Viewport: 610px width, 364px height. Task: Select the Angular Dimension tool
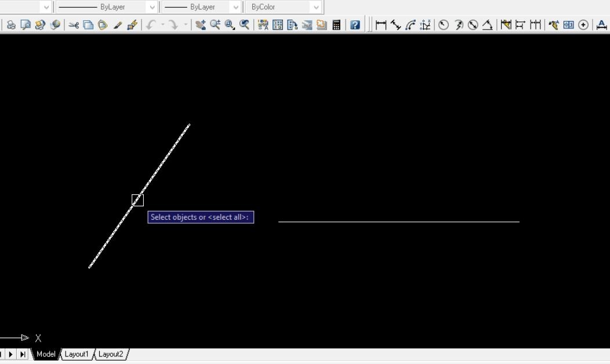486,25
